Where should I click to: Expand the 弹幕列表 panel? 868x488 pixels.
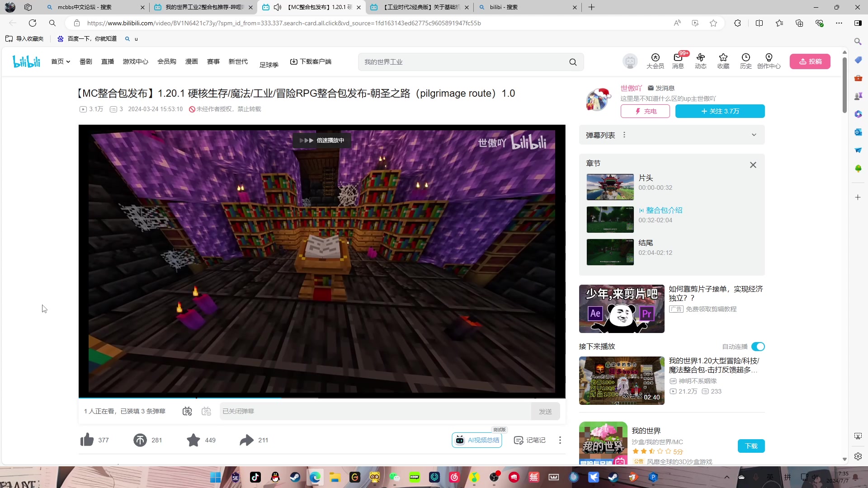pos(754,135)
